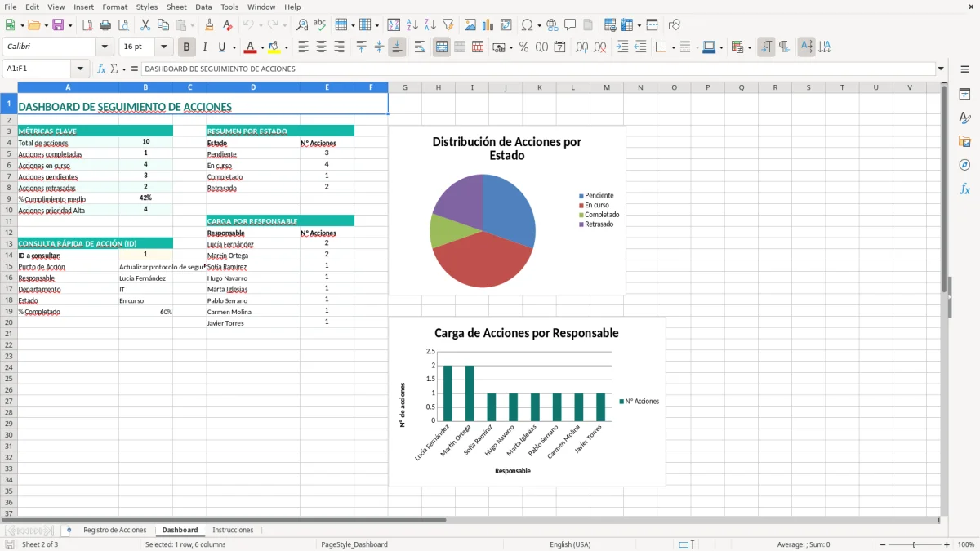980x551 pixels.
Task: Add a decimal place
Action: tap(582, 47)
